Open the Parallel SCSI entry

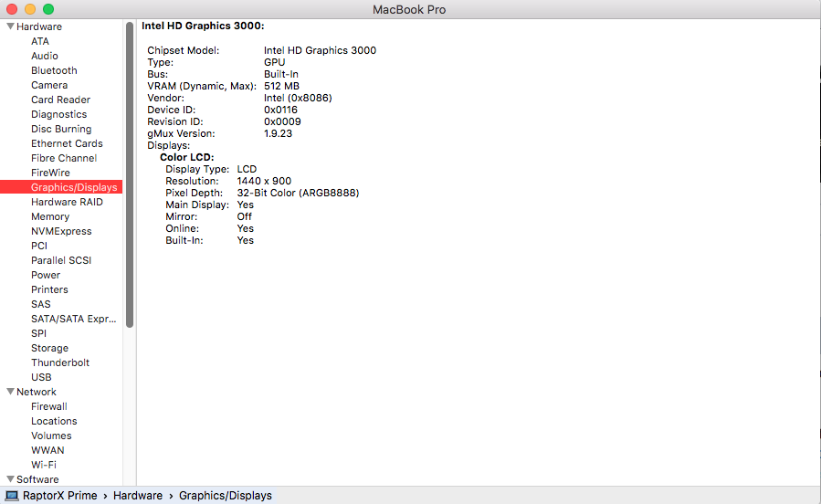(61, 260)
